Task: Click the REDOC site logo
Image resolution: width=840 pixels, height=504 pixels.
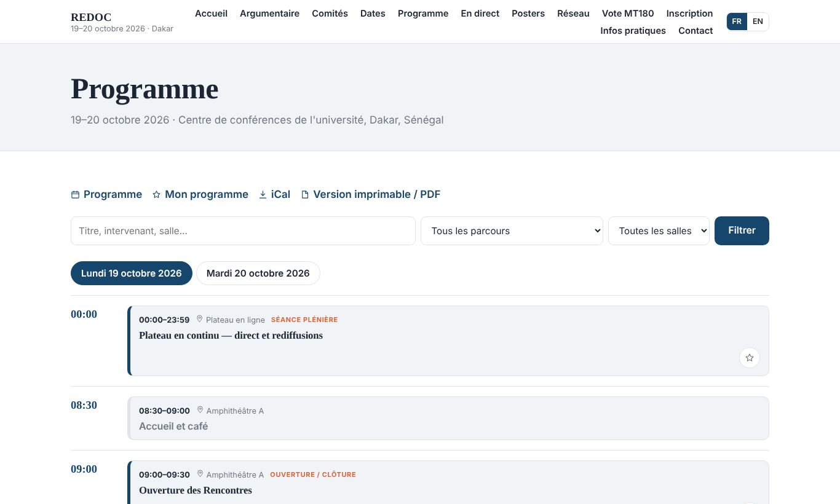Action: [x=91, y=17]
